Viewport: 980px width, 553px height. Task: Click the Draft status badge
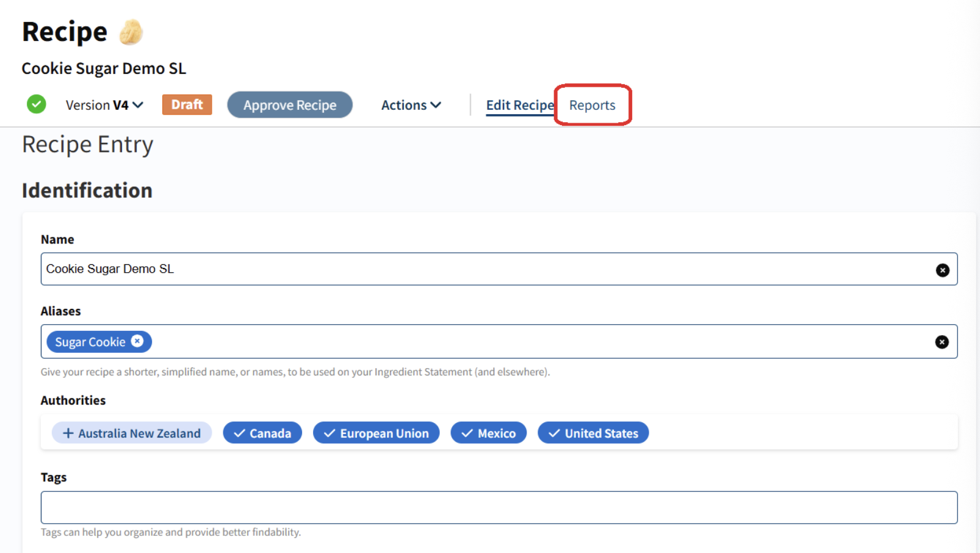tap(187, 104)
